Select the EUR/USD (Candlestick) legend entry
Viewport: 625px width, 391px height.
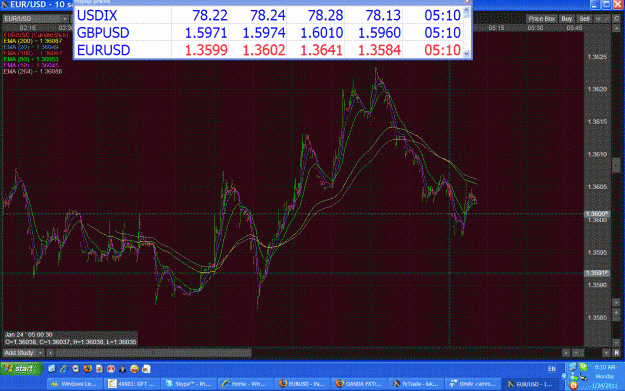click(x=36, y=35)
